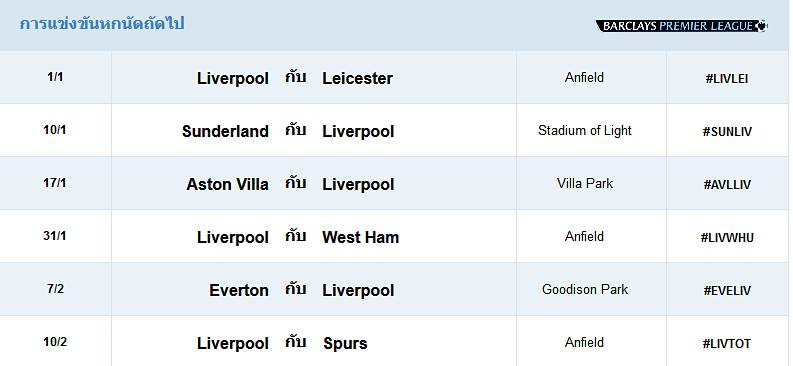
Task: Open the #LIVWHU hashtag link
Action: pos(727,238)
